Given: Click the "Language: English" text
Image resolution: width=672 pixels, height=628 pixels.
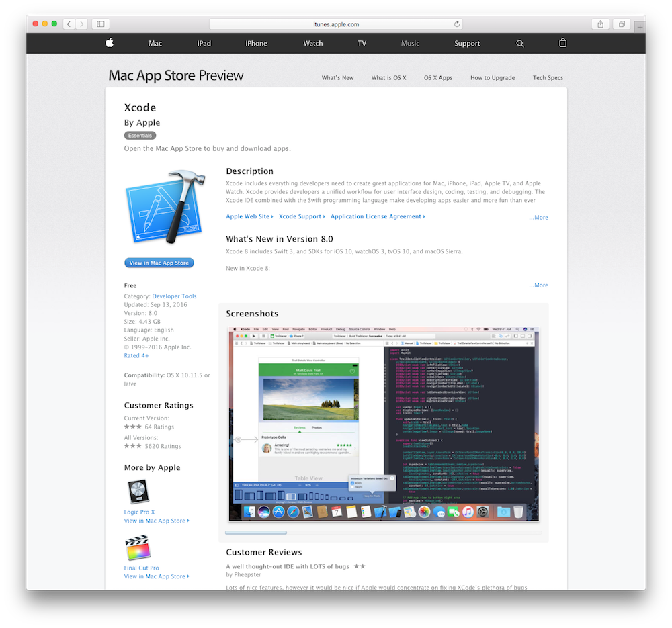Looking at the screenshot, I should click(x=149, y=330).
